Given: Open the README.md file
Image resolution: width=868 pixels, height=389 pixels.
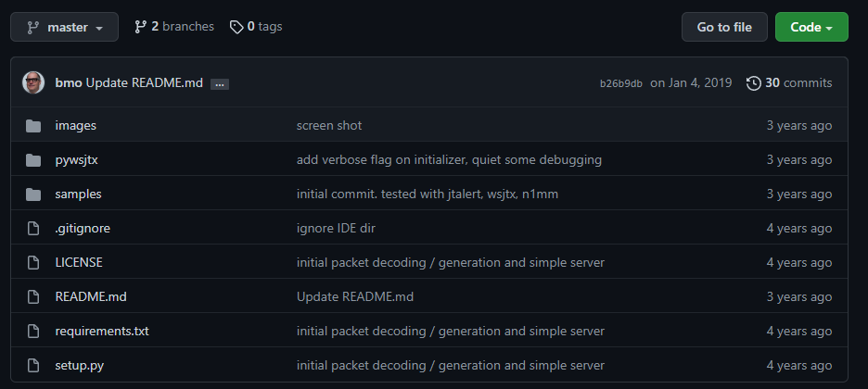Looking at the screenshot, I should tap(91, 297).
